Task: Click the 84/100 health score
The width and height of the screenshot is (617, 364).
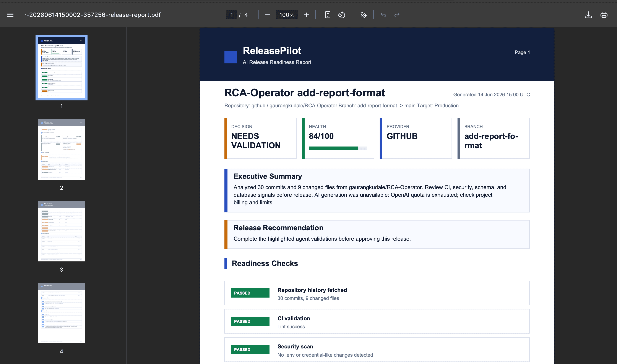Action: point(321,136)
